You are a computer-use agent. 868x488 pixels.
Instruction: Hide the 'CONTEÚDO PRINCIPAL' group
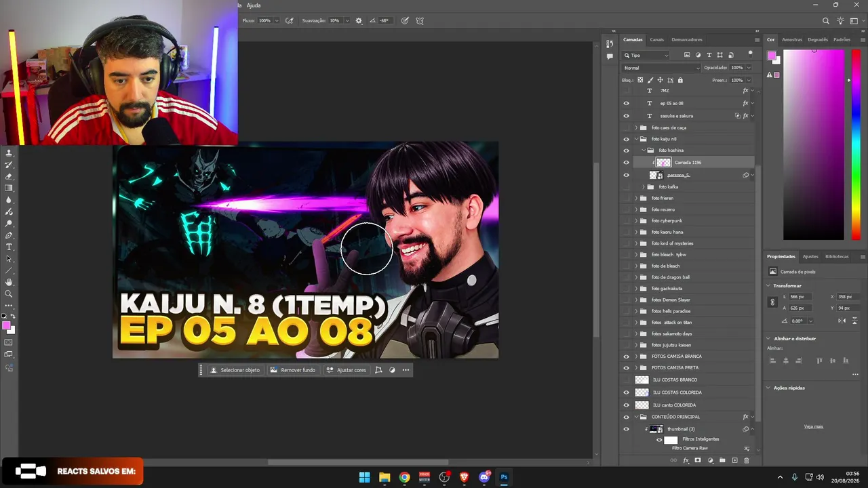626,417
